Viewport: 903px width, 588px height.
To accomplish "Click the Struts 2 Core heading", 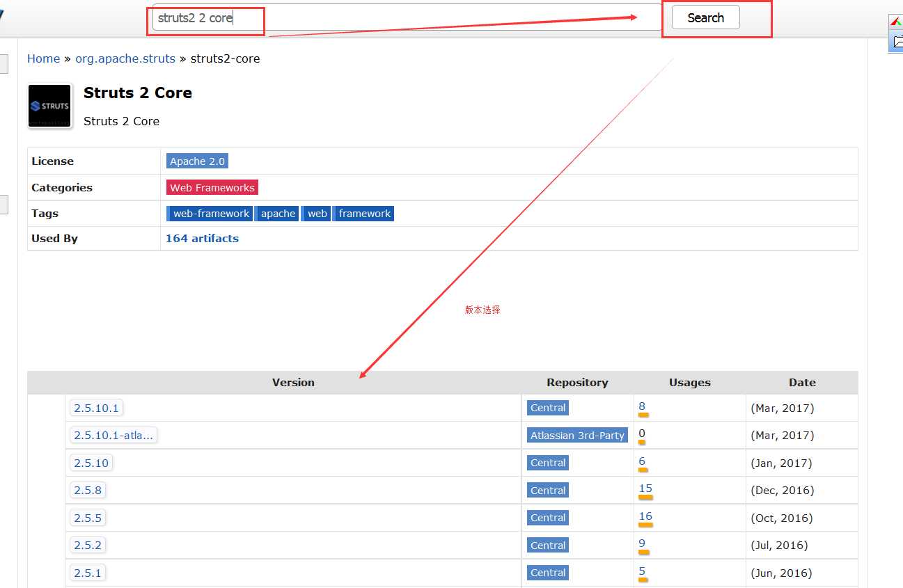I will (138, 93).
